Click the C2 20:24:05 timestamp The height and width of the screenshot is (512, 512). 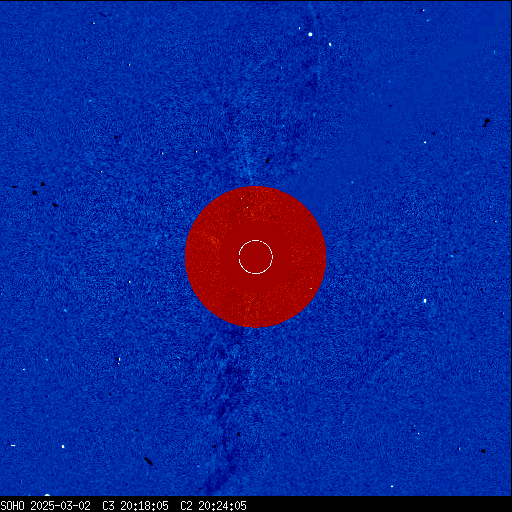pyautogui.click(x=213, y=506)
